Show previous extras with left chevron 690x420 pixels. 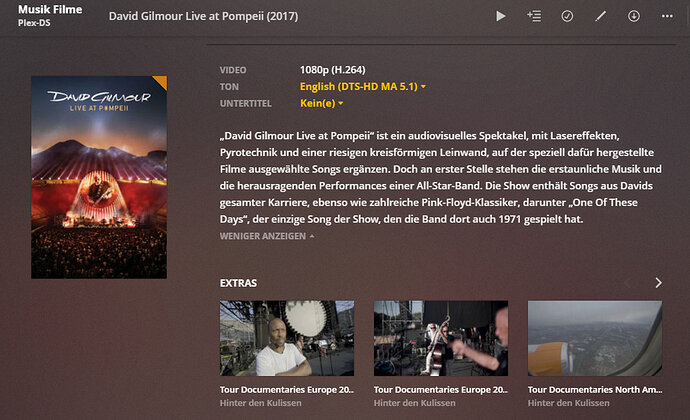click(x=628, y=283)
